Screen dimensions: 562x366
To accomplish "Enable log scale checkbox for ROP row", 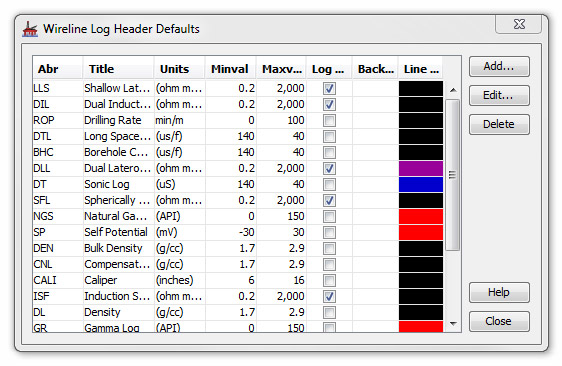I will (x=329, y=120).
